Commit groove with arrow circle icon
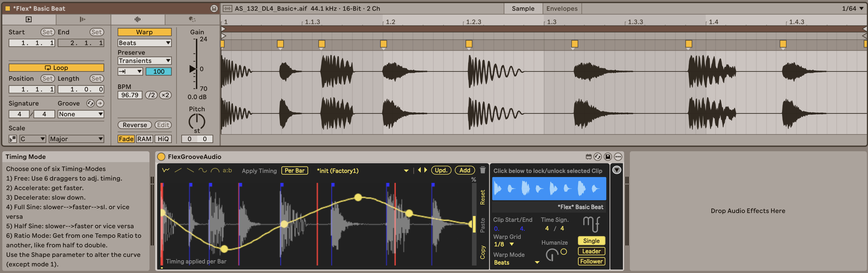The height and width of the screenshot is (273, 868). click(x=100, y=104)
